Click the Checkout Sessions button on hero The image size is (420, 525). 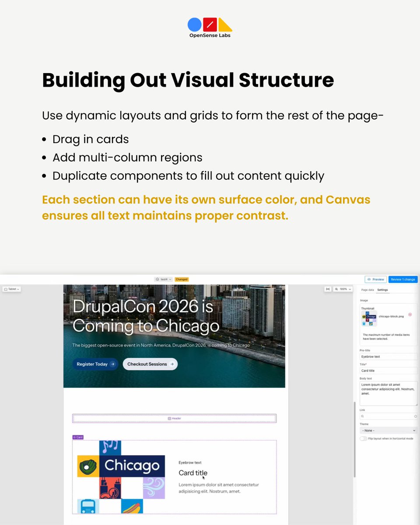[150, 364]
